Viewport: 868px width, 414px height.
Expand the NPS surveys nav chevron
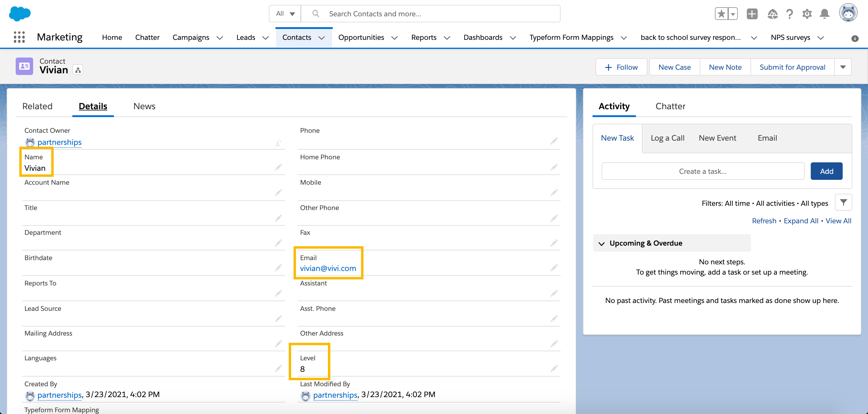coord(821,38)
